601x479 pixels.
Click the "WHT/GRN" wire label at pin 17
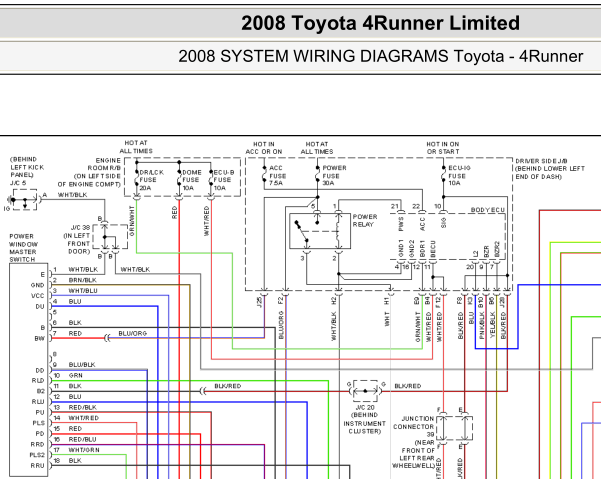coord(84,450)
